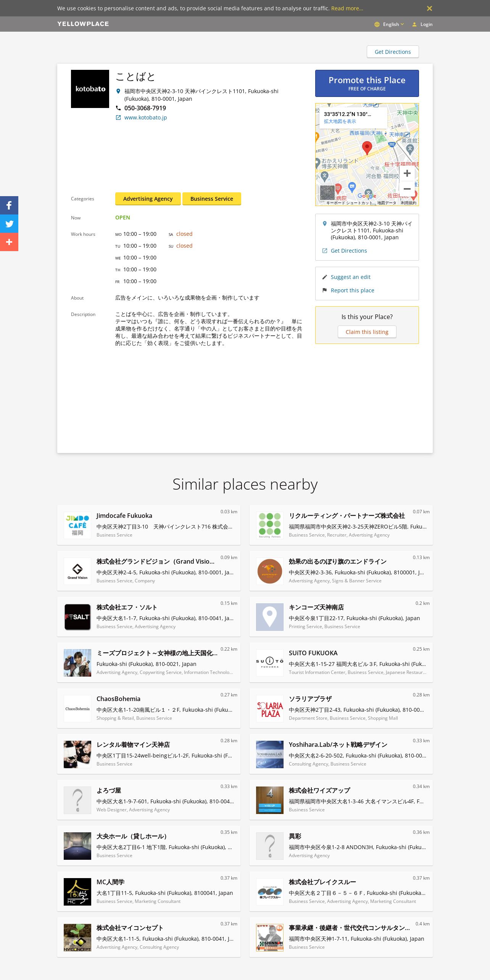Click the kotobato logo image
The image size is (490, 980).
[x=90, y=89]
